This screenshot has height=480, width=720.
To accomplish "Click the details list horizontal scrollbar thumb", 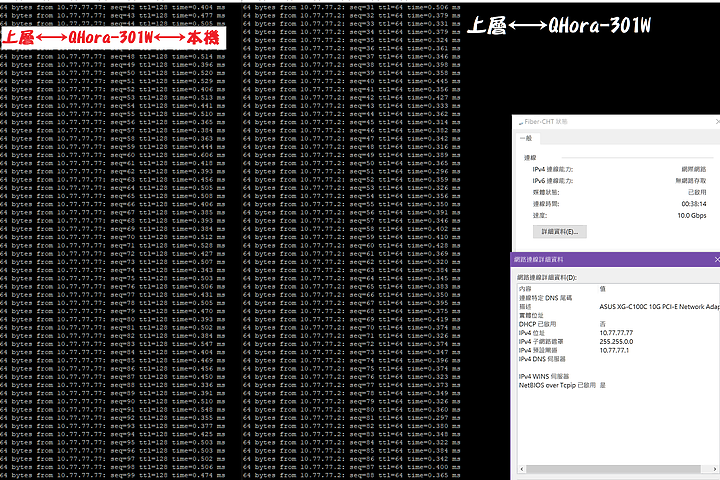I will pyautogui.click(x=613, y=469).
